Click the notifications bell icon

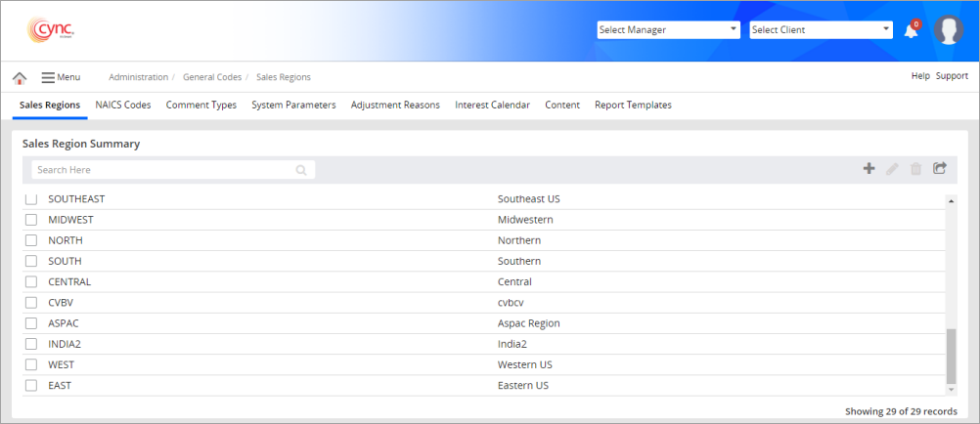point(911,30)
